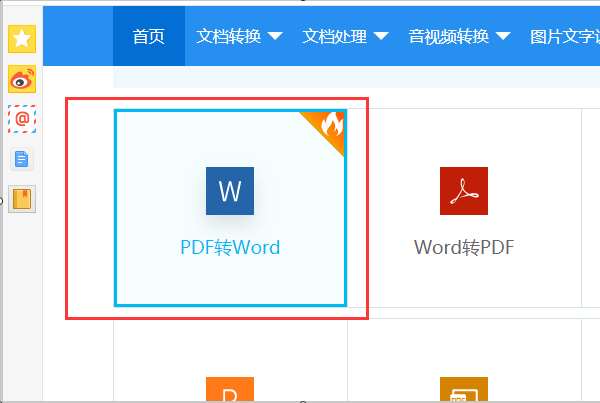
Task: Open the blue document icon in sidebar
Action: [22, 159]
